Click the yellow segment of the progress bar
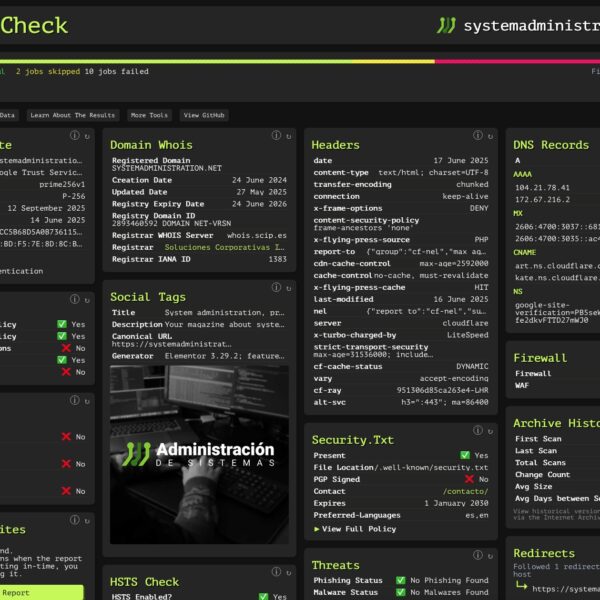Screen dimensions: 600x600 pos(394,61)
